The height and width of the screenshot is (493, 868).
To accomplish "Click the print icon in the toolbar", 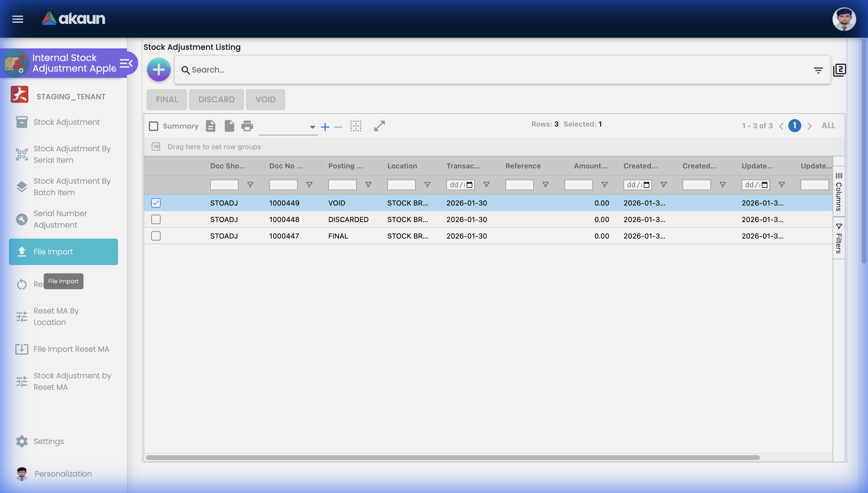I will coord(247,126).
